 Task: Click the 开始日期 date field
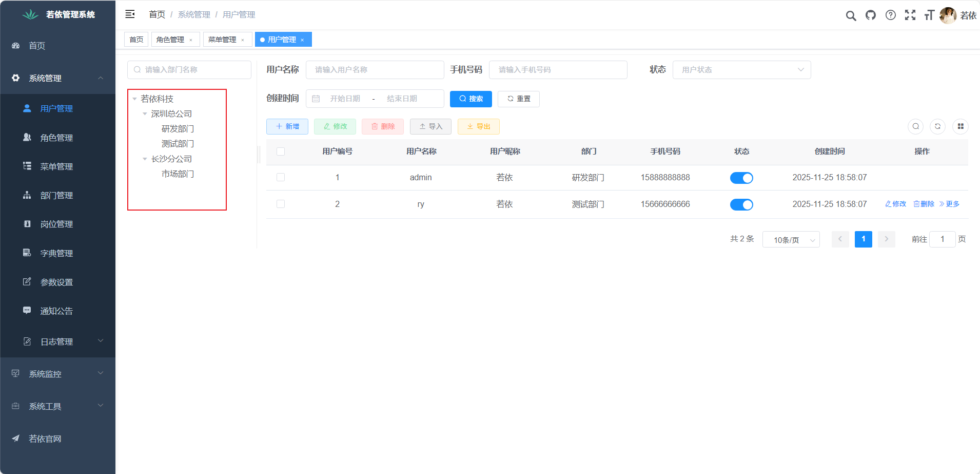tap(345, 99)
